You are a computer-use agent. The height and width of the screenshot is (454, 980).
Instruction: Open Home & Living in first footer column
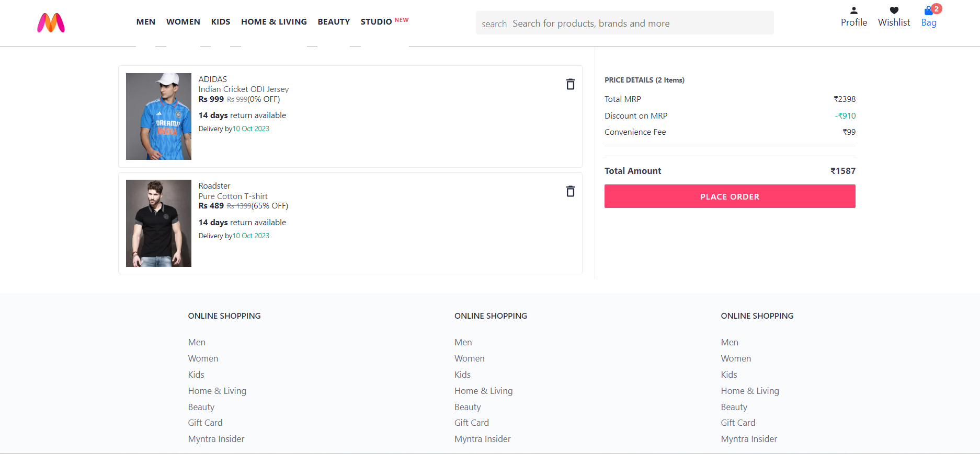coord(217,391)
